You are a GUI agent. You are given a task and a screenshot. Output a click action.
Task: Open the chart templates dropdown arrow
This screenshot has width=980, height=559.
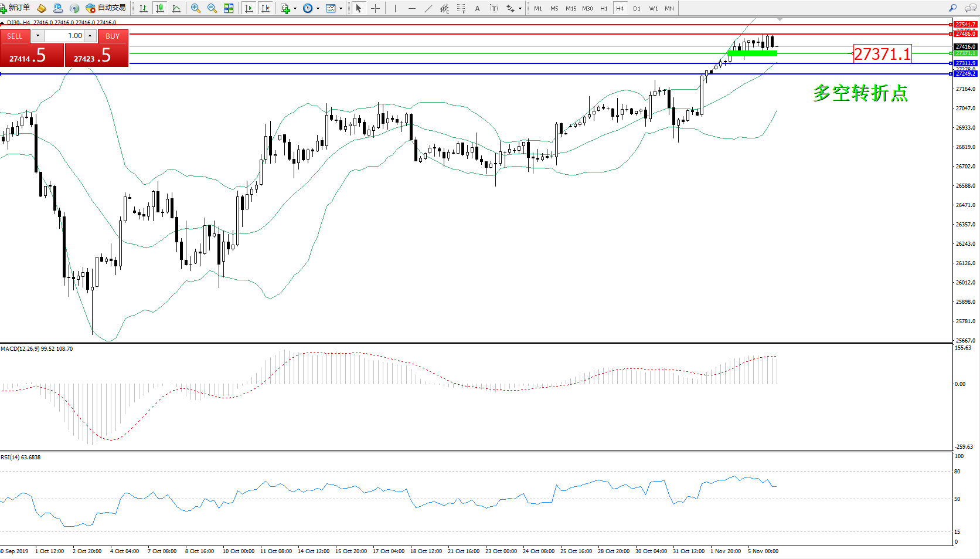341,9
